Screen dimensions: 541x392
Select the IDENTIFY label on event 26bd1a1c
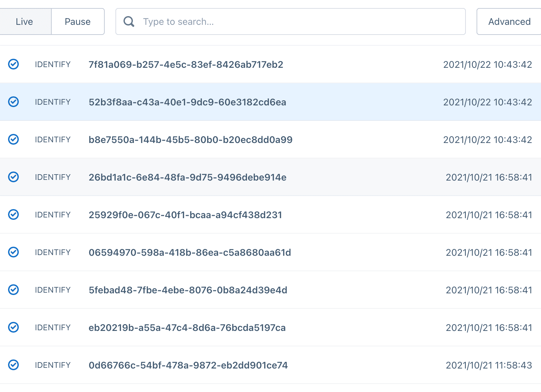coord(53,177)
